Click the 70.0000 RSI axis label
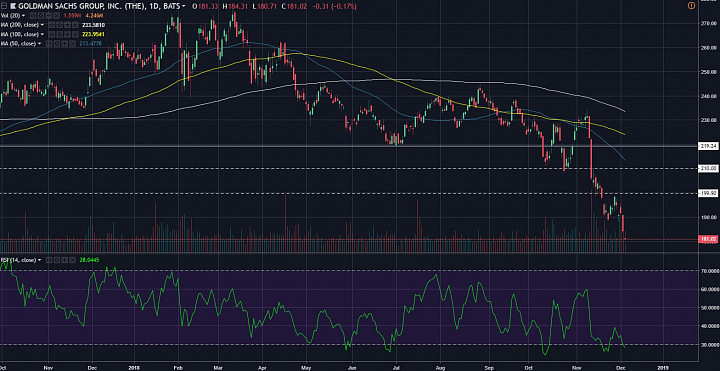 (710, 271)
